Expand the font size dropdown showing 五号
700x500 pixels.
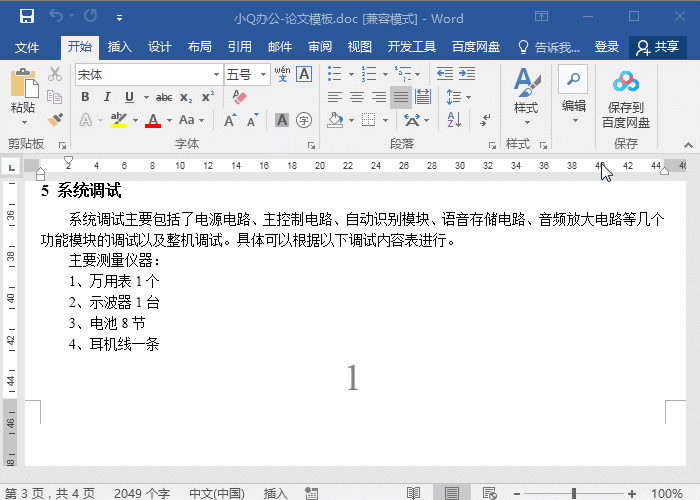point(263,74)
